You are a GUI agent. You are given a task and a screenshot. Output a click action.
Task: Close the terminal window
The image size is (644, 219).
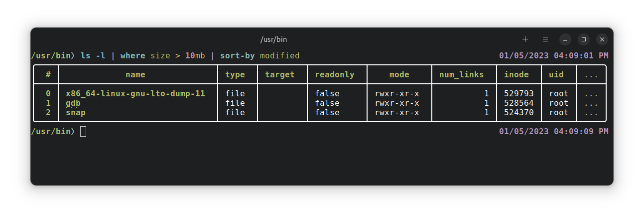602,39
